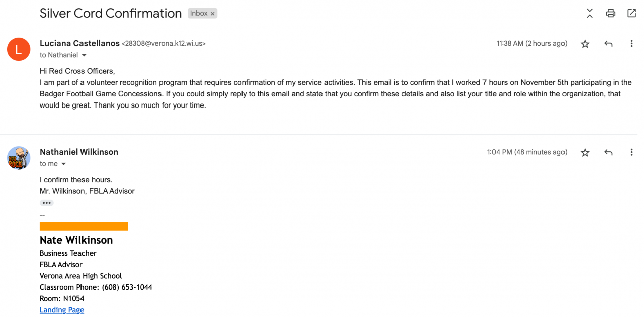Open the Landing Page link

[x=62, y=310]
